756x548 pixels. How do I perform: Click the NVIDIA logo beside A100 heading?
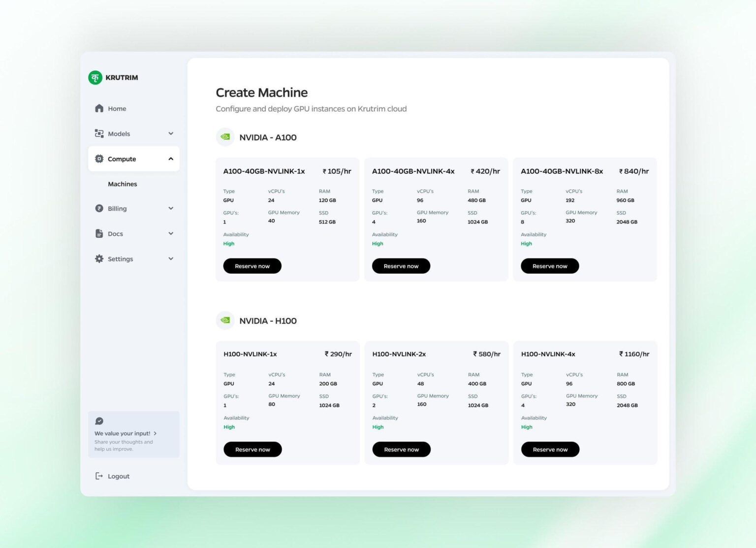(225, 137)
